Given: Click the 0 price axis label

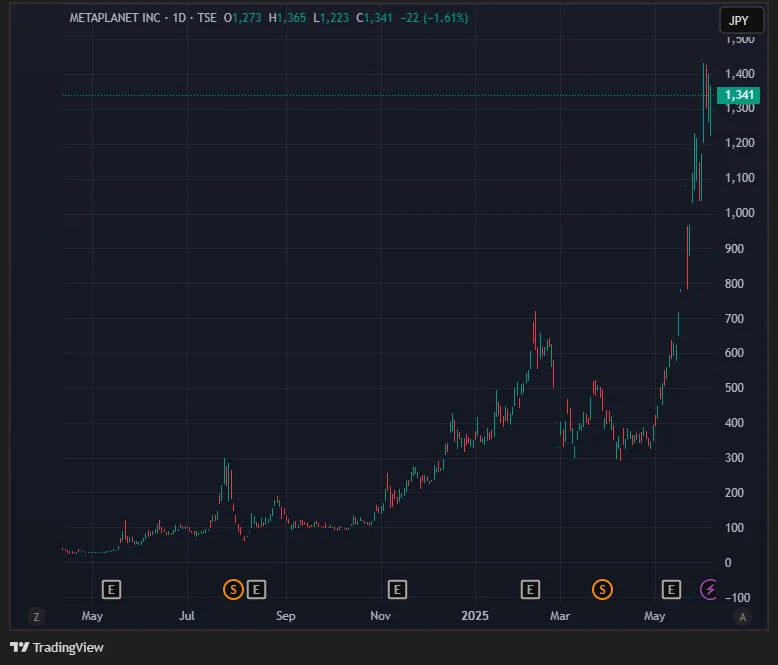Looking at the screenshot, I should pos(728,563).
